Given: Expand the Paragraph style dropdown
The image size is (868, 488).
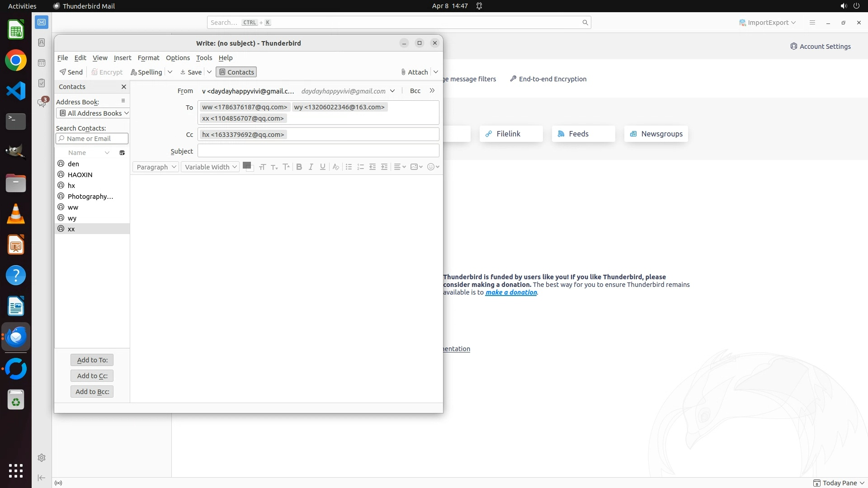Looking at the screenshot, I should click(156, 167).
